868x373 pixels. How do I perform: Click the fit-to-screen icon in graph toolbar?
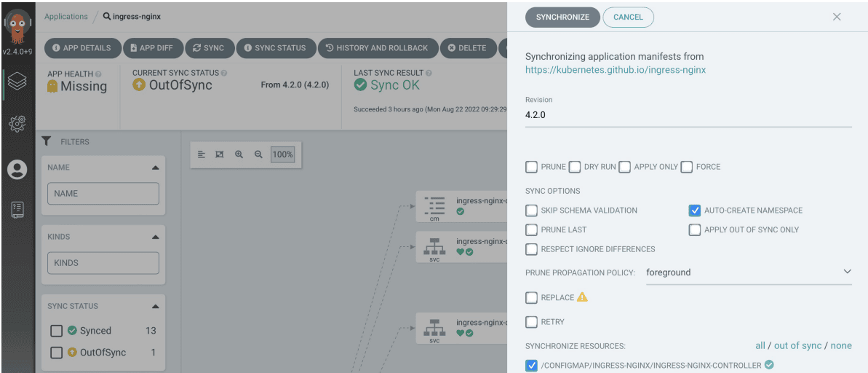[220, 154]
